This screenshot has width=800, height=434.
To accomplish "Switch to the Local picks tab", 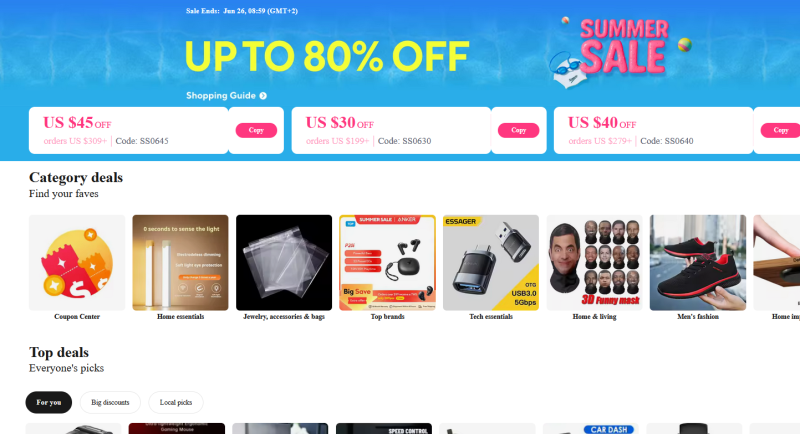I will pyautogui.click(x=176, y=402).
